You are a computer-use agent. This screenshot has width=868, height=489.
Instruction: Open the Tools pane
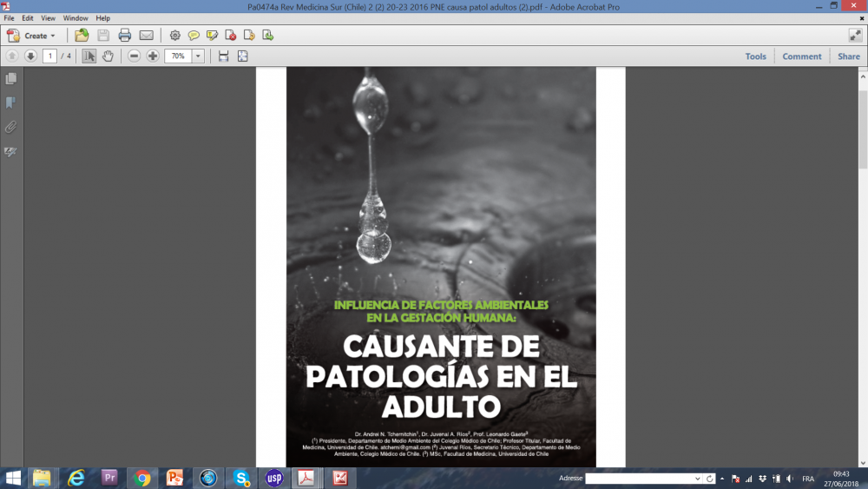[755, 56]
